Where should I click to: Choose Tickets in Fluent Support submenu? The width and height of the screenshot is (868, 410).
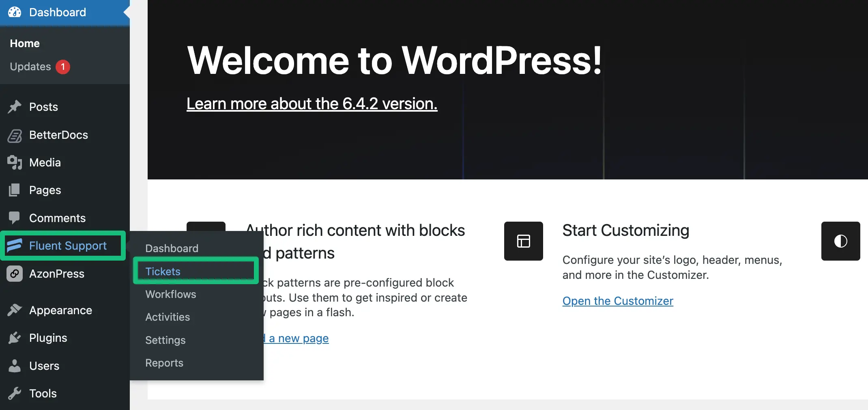click(x=163, y=272)
